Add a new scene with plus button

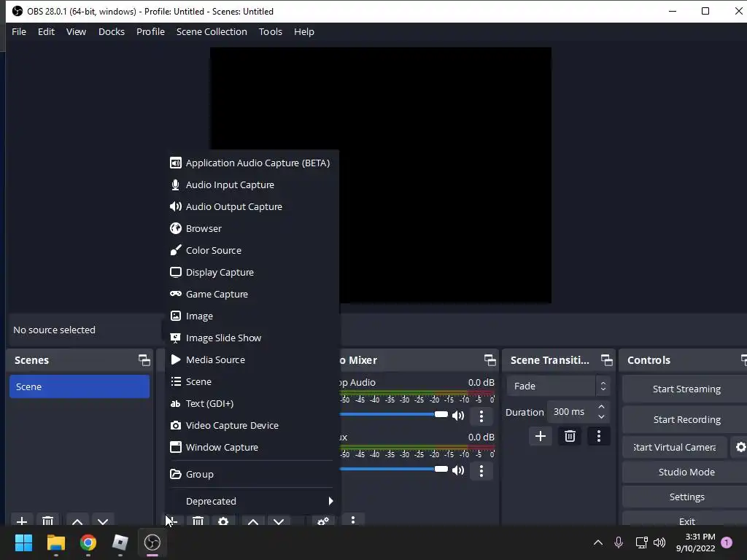22,521
